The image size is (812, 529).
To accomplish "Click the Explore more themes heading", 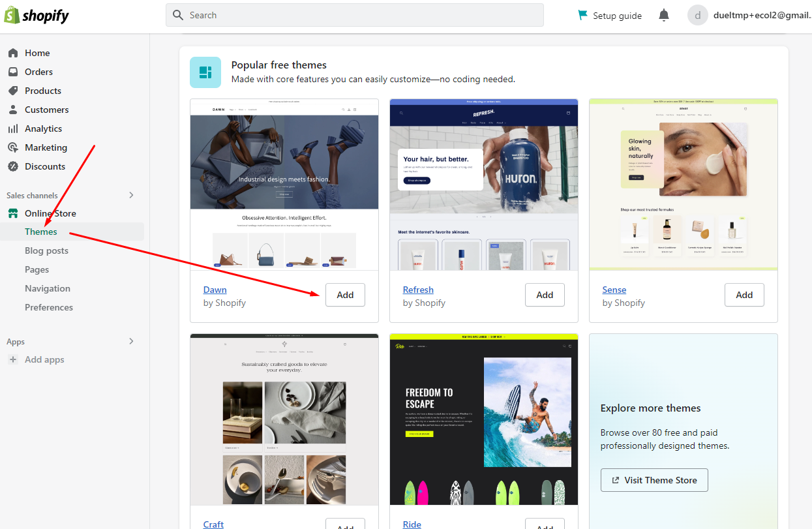I will pyautogui.click(x=651, y=408).
